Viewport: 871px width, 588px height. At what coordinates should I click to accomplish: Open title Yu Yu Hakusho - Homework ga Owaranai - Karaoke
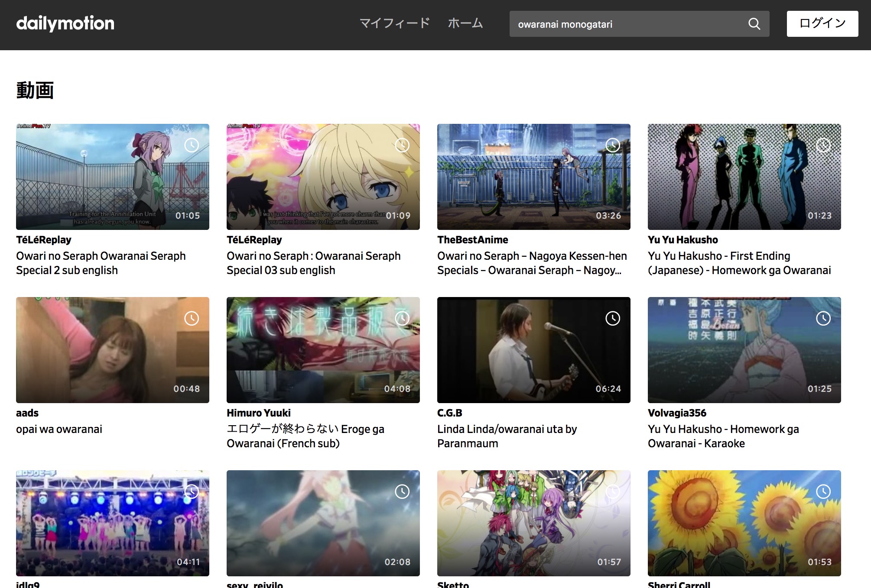tap(723, 436)
